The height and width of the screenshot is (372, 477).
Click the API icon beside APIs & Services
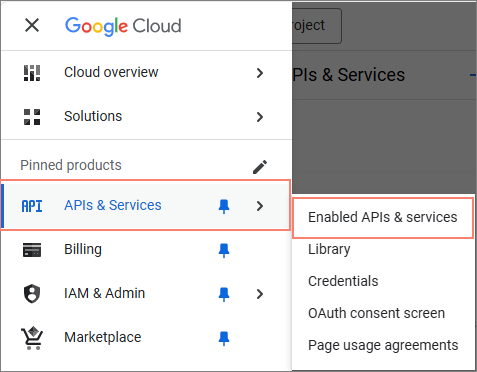point(32,206)
